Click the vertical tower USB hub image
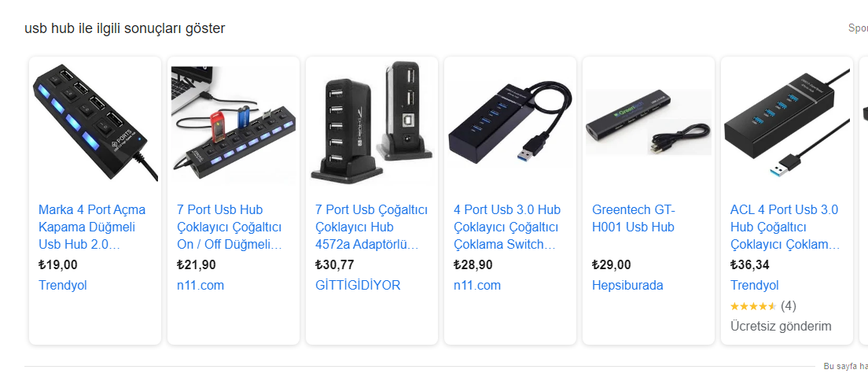Screen dimensions: 868x377 tap(371, 122)
